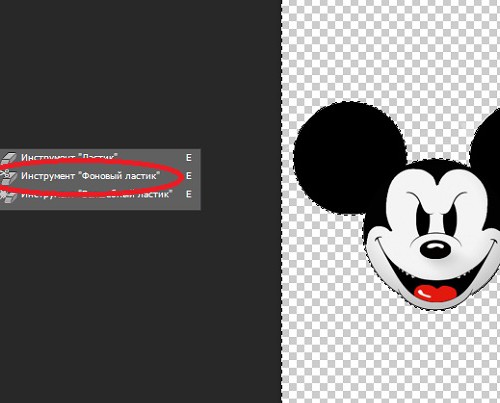Click Mickey's left black ear on canvas
The width and height of the screenshot is (500, 403).
click(349, 159)
